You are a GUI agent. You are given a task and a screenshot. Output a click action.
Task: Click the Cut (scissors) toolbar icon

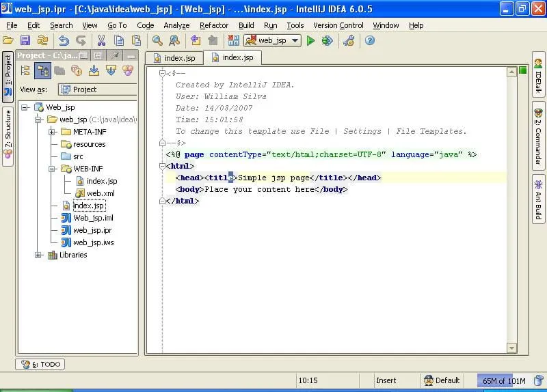101,41
